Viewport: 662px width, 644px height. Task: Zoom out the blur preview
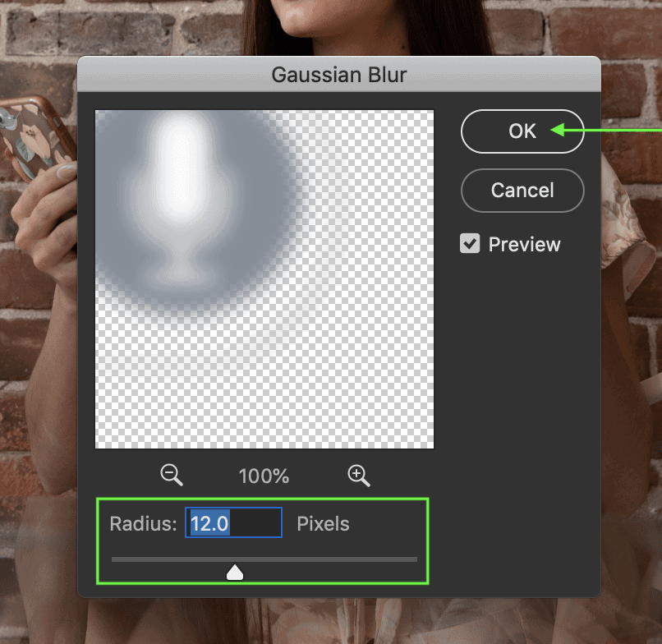point(172,475)
